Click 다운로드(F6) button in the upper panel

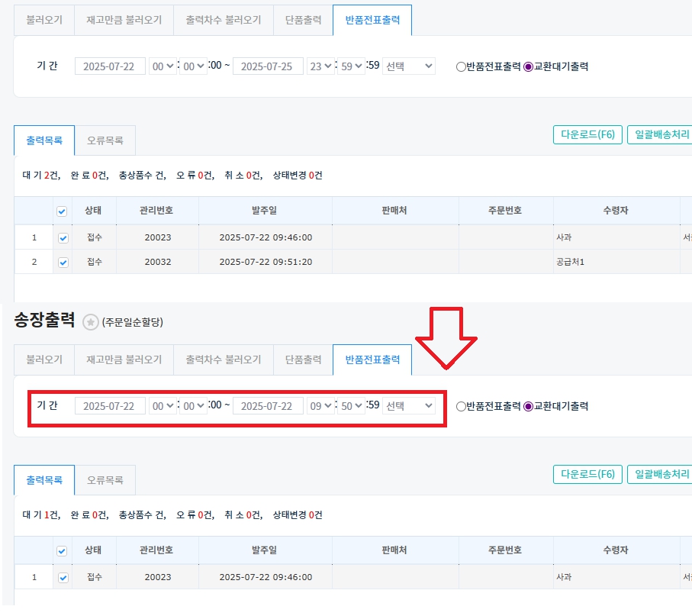click(x=587, y=134)
